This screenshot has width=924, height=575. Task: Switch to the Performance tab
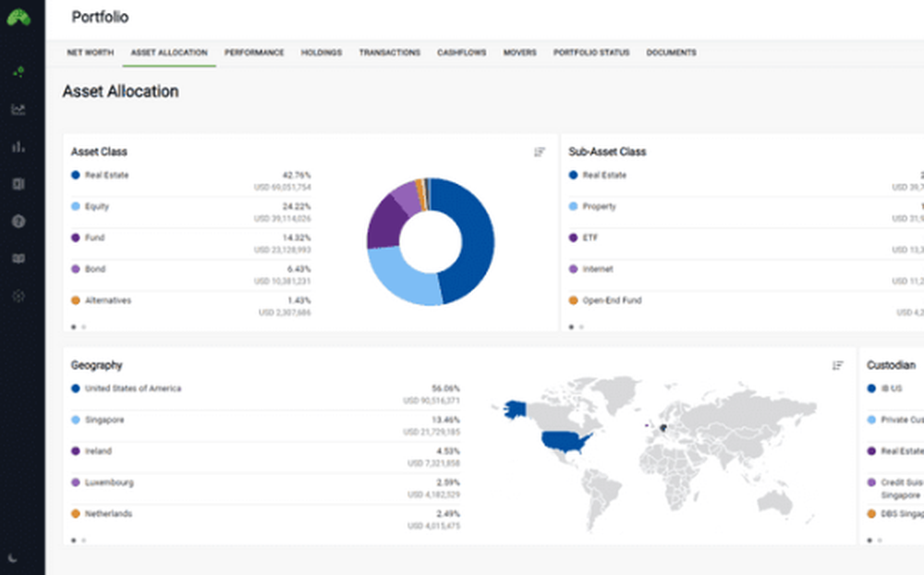254,53
